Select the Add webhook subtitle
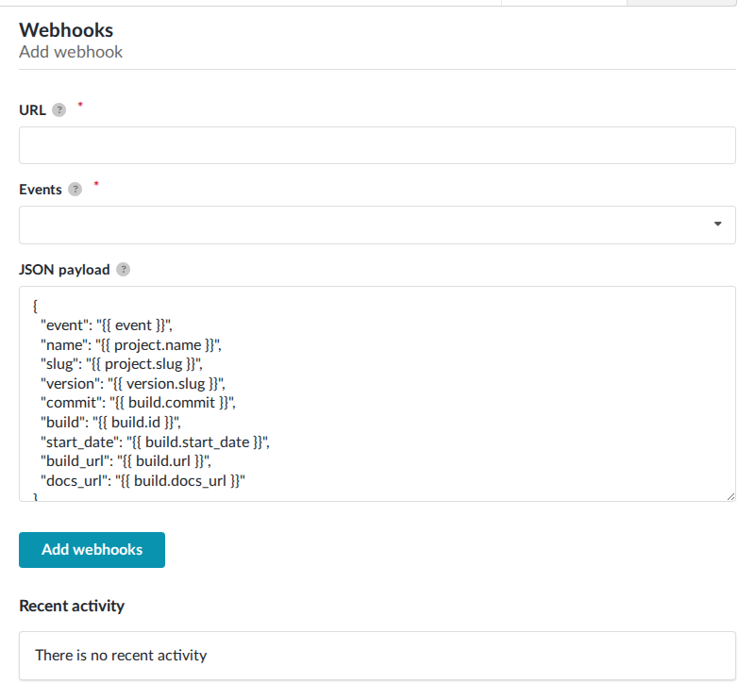This screenshot has width=755, height=700. [71, 52]
